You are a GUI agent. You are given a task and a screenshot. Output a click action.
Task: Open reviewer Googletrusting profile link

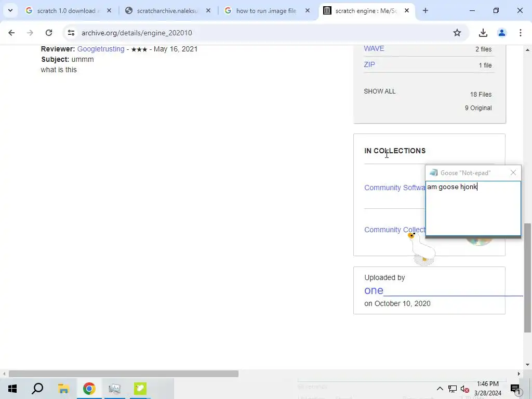[x=101, y=49]
